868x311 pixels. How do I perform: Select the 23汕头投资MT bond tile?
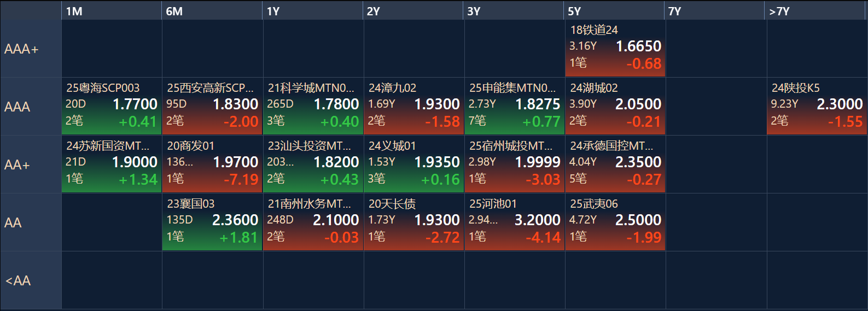[313, 165]
